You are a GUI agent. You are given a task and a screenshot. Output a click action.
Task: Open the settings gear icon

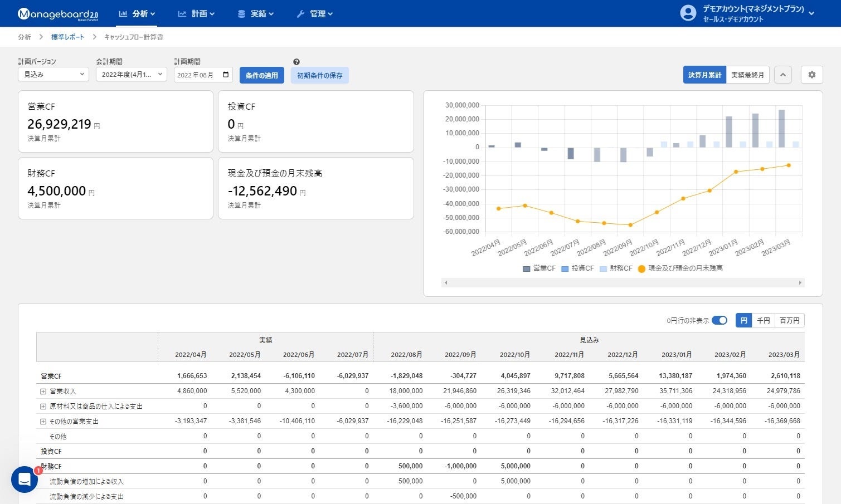pos(811,75)
